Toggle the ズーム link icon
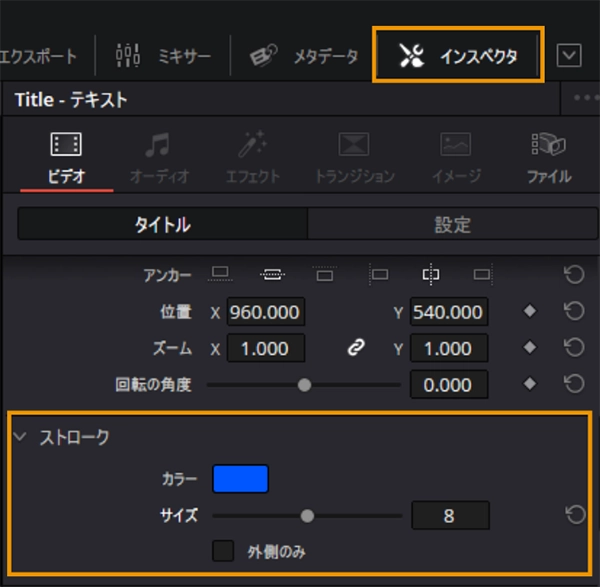600x587 pixels. pos(356,347)
